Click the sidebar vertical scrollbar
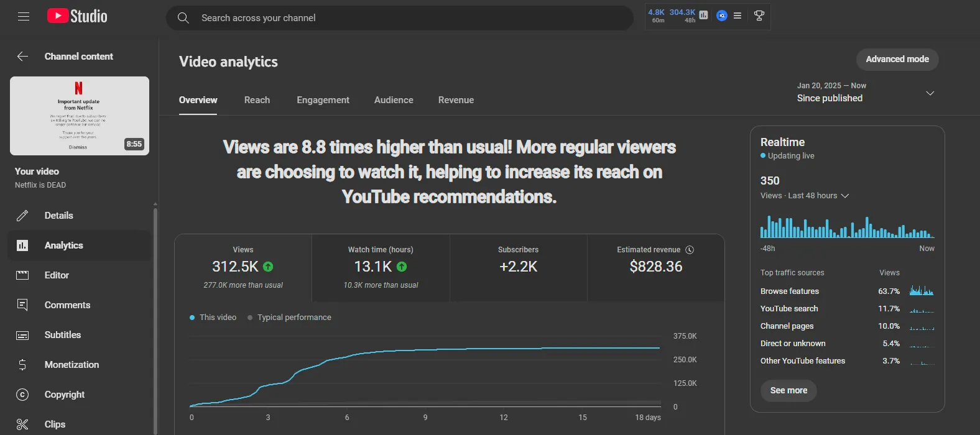Image resolution: width=980 pixels, height=435 pixels. click(x=155, y=320)
